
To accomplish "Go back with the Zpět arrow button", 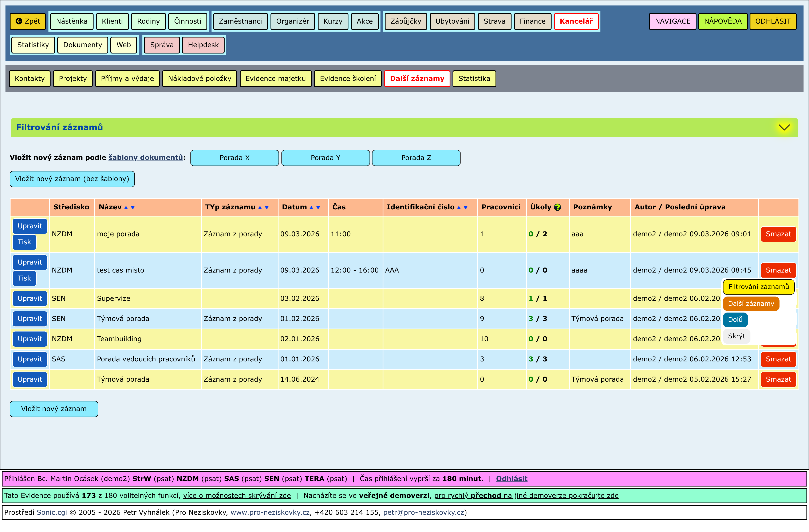I will [28, 21].
